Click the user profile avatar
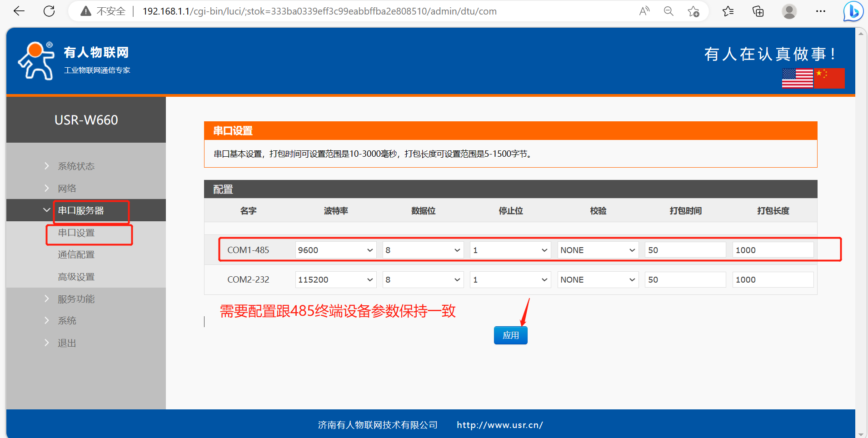Screen dimensions: 868x438 pyautogui.click(x=789, y=11)
